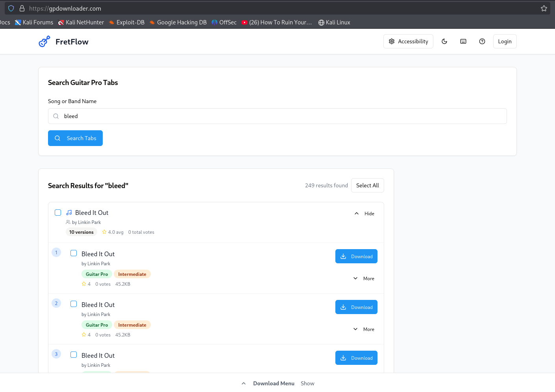Select the checkbox for version 1 tab
This screenshot has height=392, width=555.
point(74,253)
